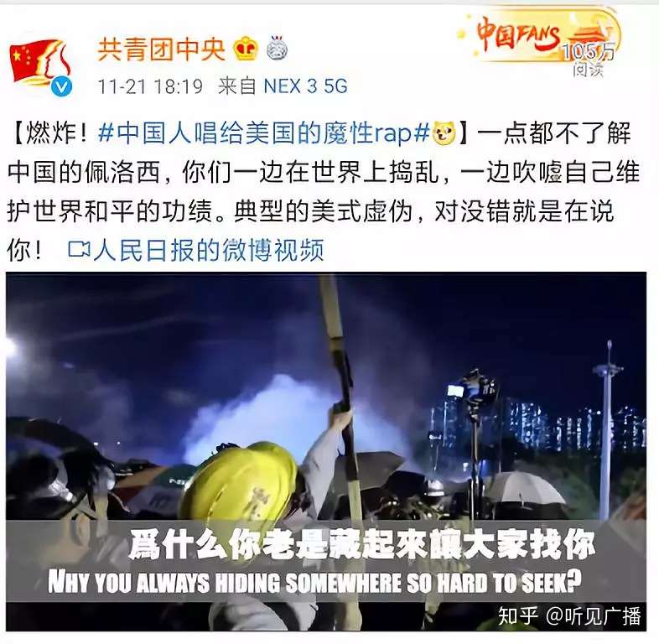Click the NEX 3 5G device source link
This screenshot has width=659, height=644.
[x=305, y=86]
